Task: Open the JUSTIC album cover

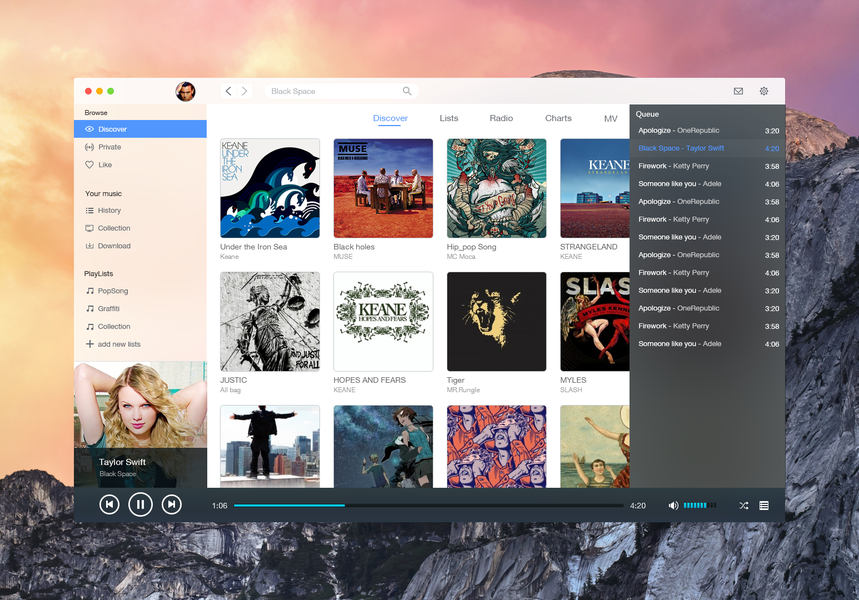Action: coord(270,322)
